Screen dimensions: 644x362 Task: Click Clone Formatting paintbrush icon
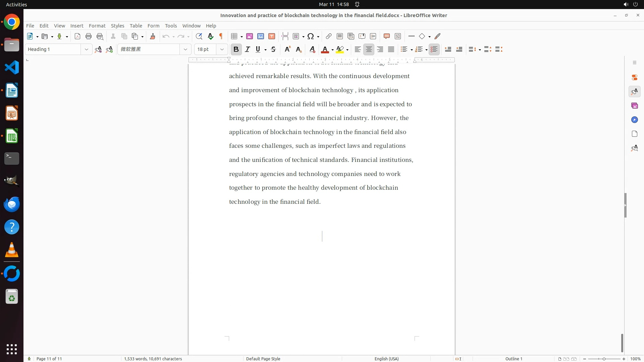click(x=153, y=37)
